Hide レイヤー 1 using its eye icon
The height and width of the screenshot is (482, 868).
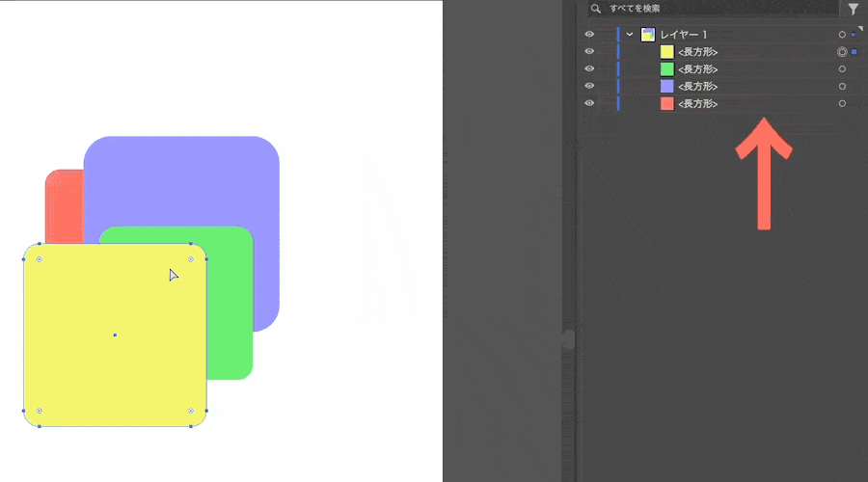pyautogui.click(x=589, y=35)
